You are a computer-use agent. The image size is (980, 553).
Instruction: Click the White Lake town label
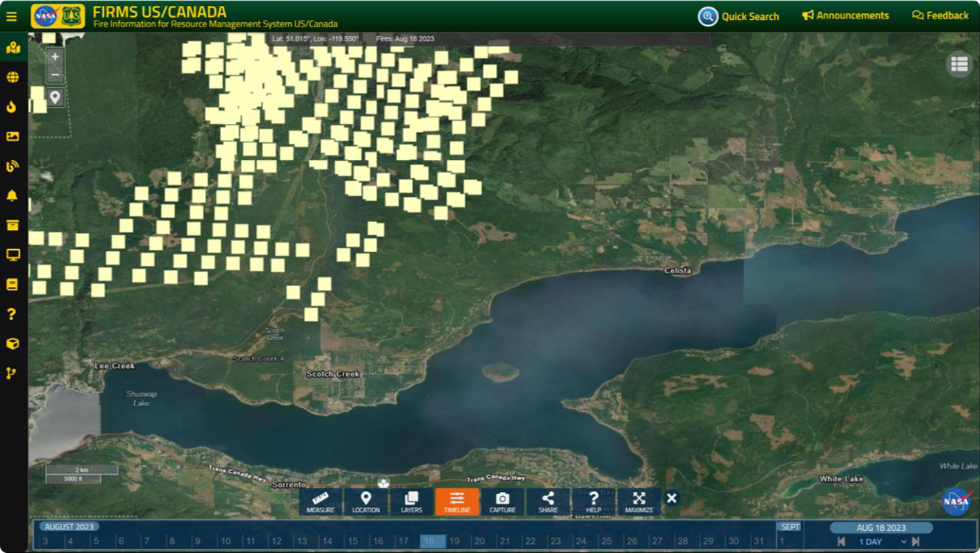click(x=841, y=479)
